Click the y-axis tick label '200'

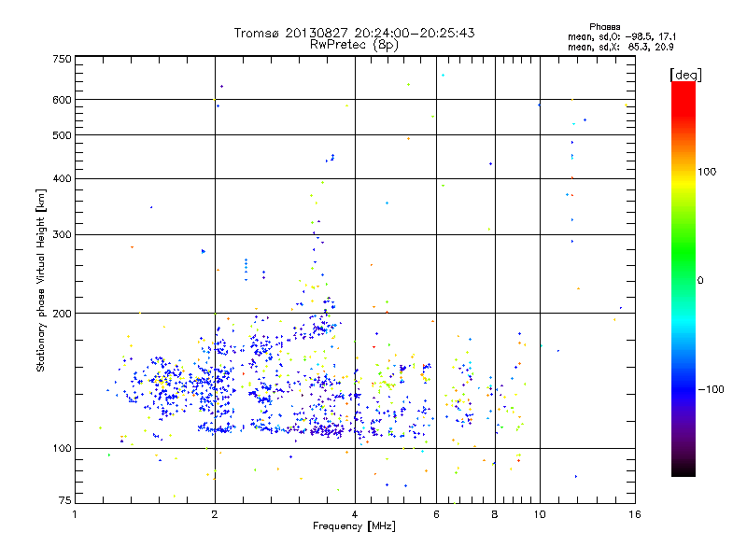point(62,314)
